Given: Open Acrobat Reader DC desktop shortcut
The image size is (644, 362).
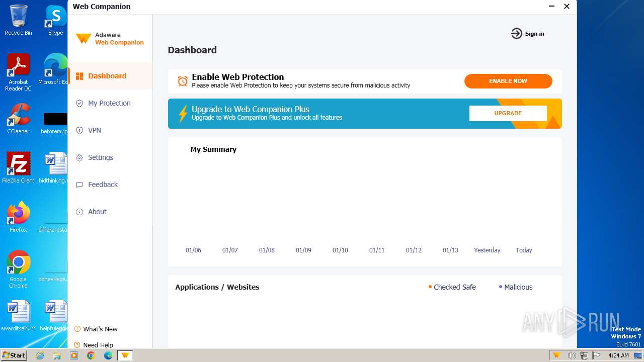Looking at the screenshot, I should pos(18,73).
